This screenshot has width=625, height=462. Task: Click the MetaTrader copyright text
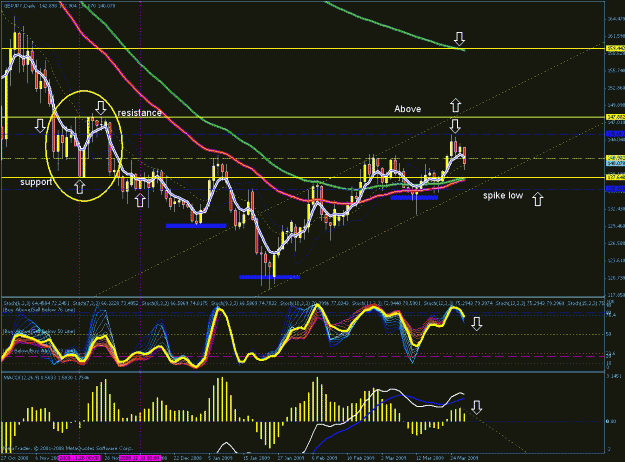68,448
